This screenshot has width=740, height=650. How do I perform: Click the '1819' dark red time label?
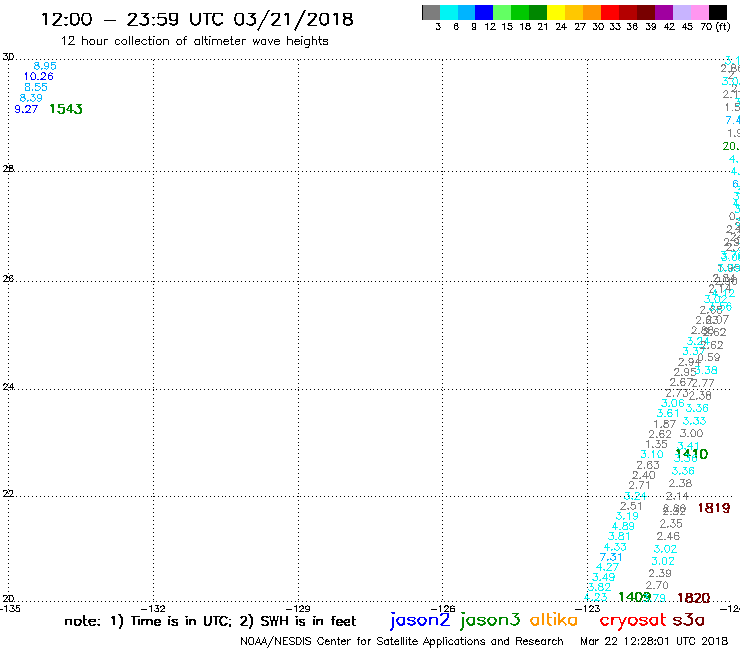[714, 508]
